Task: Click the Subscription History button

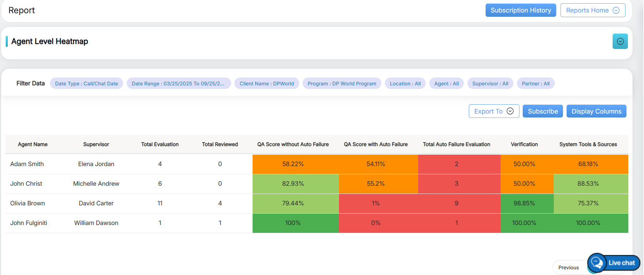Action: [520, 10]
